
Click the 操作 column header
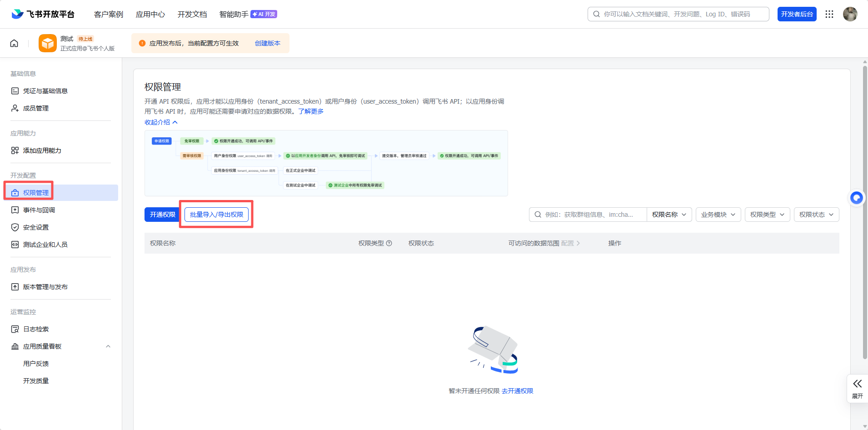[615, 243]
